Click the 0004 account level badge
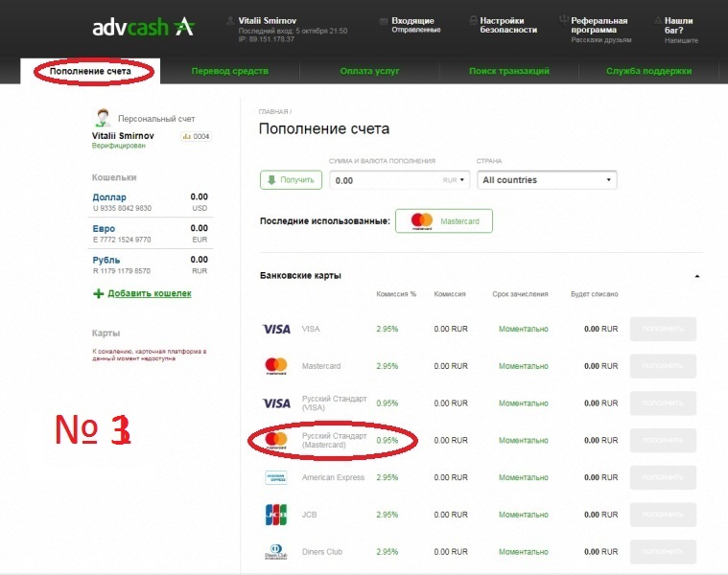Viewport: 728px width, 575px height. tap(197, 136)
